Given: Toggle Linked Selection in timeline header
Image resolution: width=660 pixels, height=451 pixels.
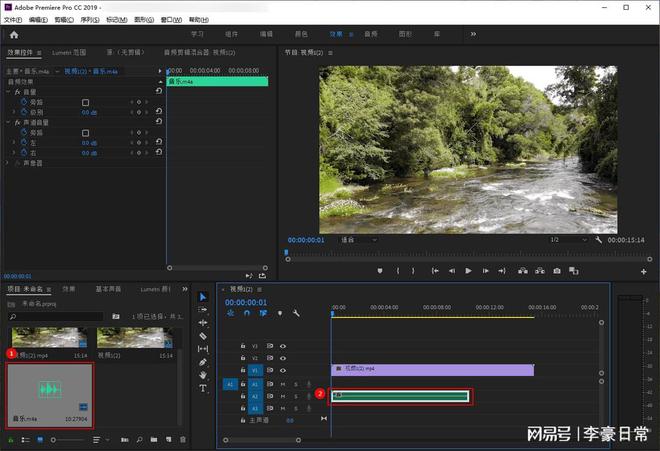Looking at the screenshot, I should (x=263, y=313).
